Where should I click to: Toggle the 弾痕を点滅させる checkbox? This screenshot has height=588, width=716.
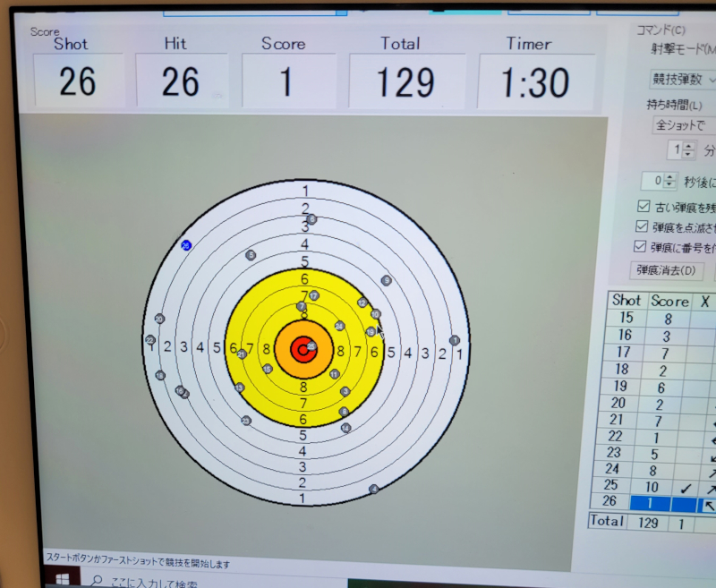coord(642,226)
